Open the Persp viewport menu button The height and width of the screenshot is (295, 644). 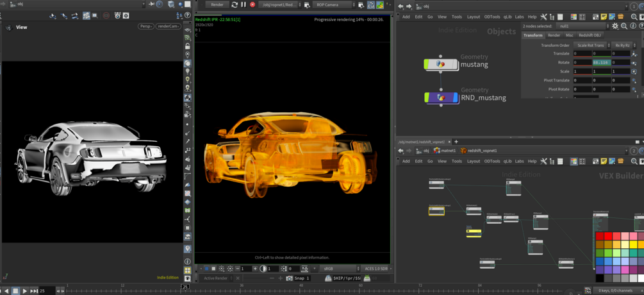coord(146,26)
